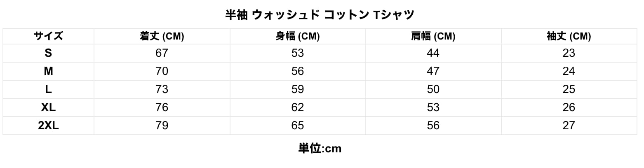Select the 2XL size row label

click(48, 126)
